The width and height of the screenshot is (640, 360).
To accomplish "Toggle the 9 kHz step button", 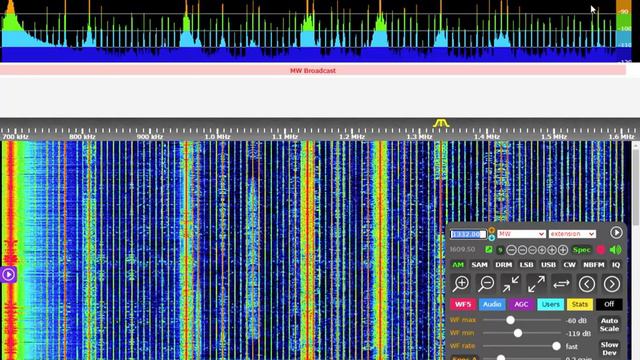I will click(500, 250).
